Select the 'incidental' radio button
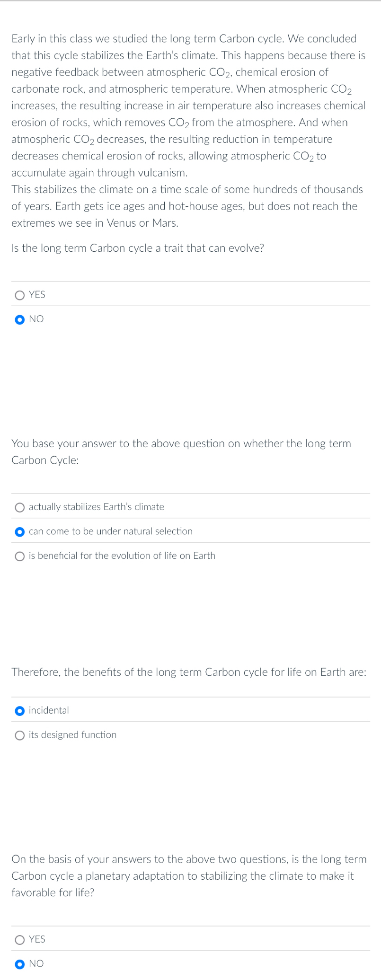The height and width of the screenshot is (980, 381). [x=20, y=711]
